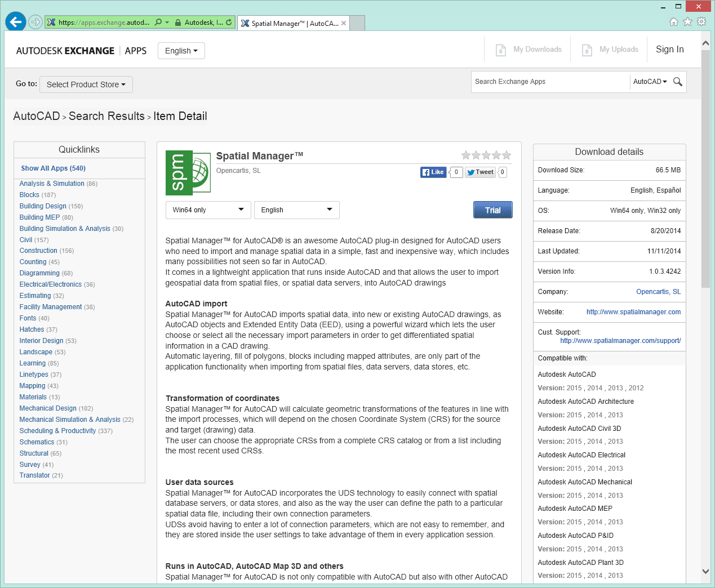Open the Diagramming category link

click(39, 273)
